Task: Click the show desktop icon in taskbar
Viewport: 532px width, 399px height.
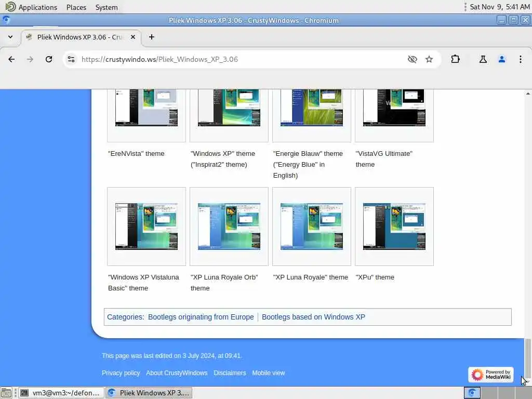Action: (x=6, y=393)
